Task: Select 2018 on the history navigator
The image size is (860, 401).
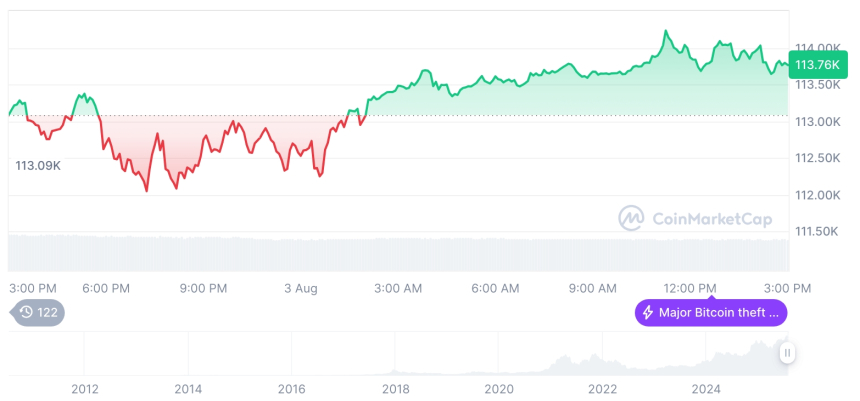Action: click(395, 388)
